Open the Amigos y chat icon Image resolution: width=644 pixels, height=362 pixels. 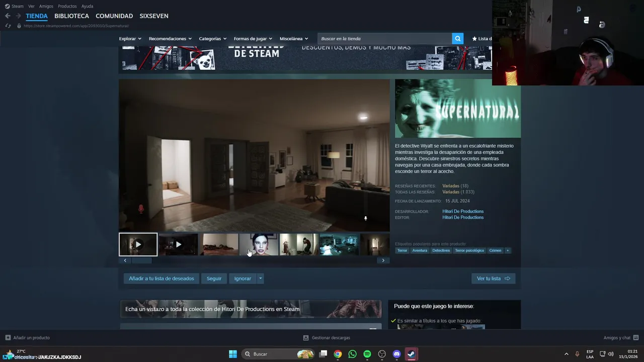[x=636, y=338]
